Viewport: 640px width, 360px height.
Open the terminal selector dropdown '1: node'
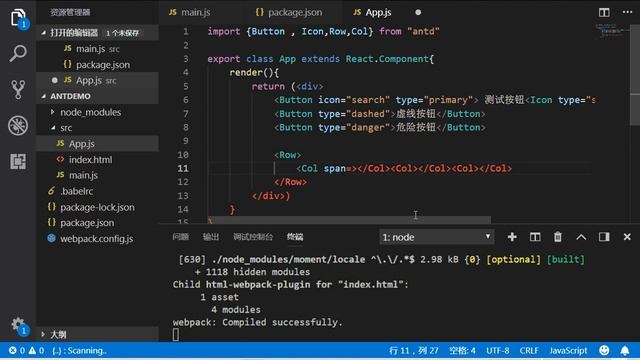point(436,237)
